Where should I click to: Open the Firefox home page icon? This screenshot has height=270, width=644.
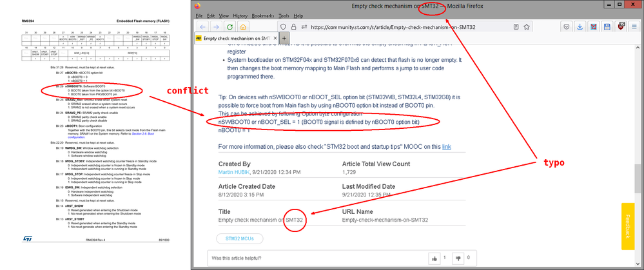(243, 27)
